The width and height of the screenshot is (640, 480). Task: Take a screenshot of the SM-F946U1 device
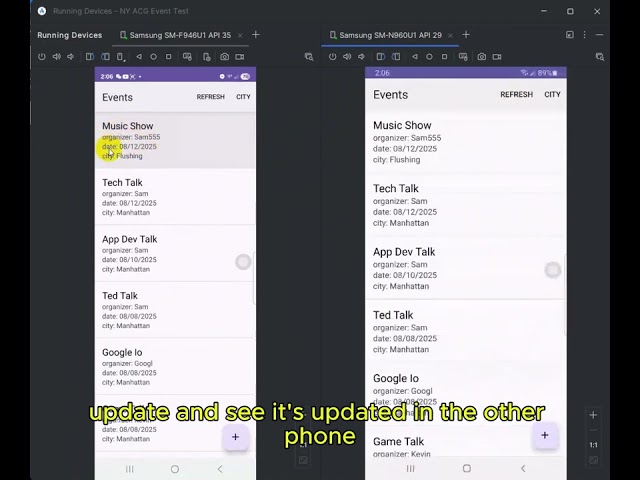pos(224,57)
